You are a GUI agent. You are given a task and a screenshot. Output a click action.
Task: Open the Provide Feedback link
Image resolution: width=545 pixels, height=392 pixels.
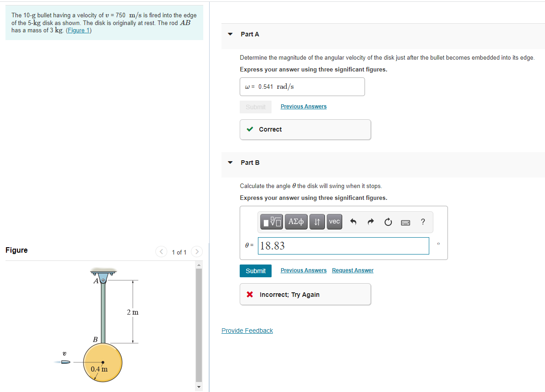tap(247, 330)
